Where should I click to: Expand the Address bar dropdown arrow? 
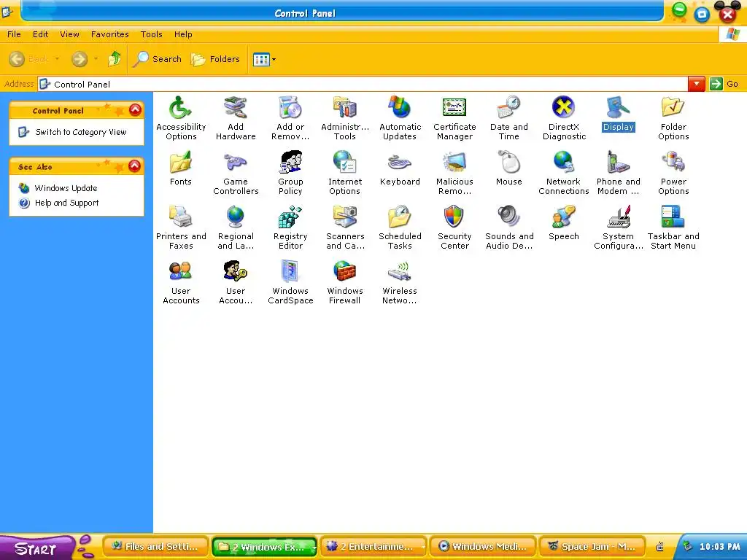tap(697, 85)
